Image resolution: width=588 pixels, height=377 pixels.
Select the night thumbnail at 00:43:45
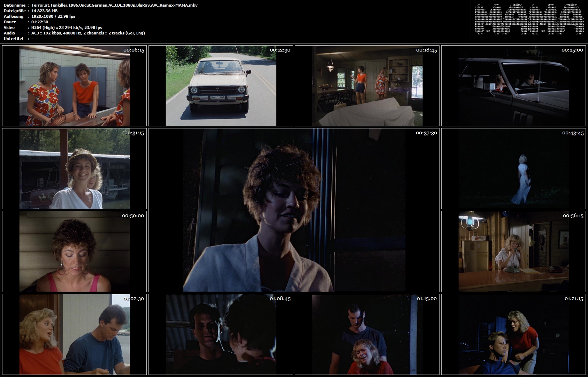pos(513,168)
